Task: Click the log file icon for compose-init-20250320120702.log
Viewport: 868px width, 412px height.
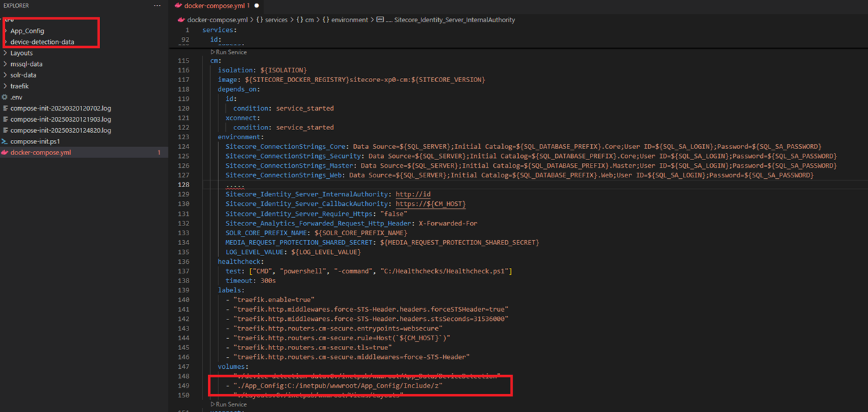Action: pyautogui.click(x=5, y=109)
